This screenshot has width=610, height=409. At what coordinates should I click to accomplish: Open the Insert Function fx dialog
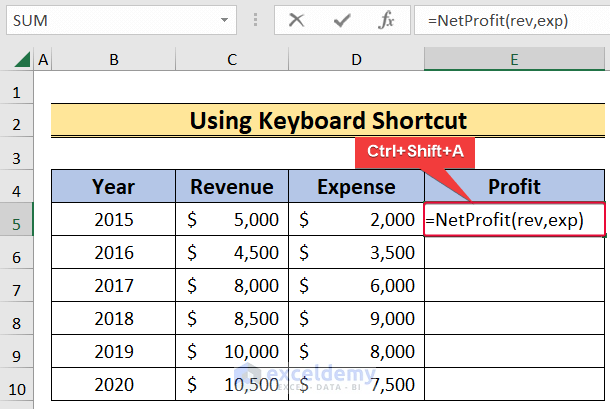[x=386, y=20]
